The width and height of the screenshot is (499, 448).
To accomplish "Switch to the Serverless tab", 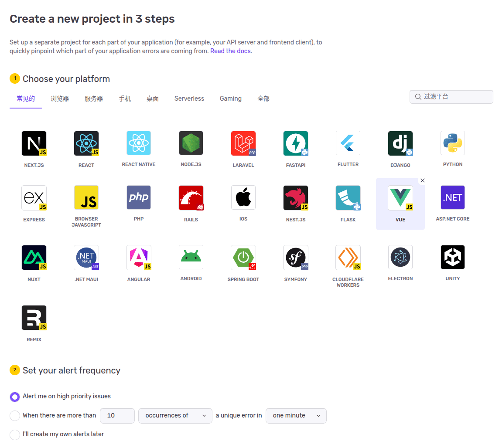I will pyautogui.click(x=189, y=98).
